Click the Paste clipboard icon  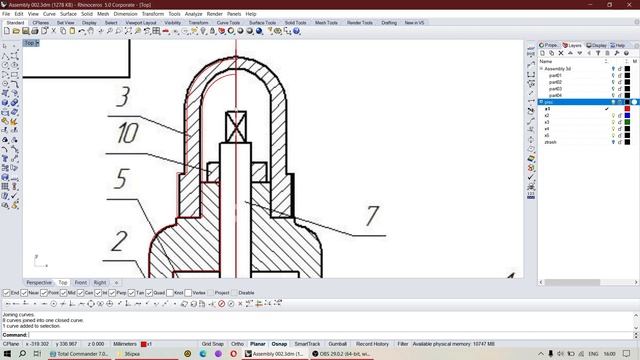coord(72,31)
